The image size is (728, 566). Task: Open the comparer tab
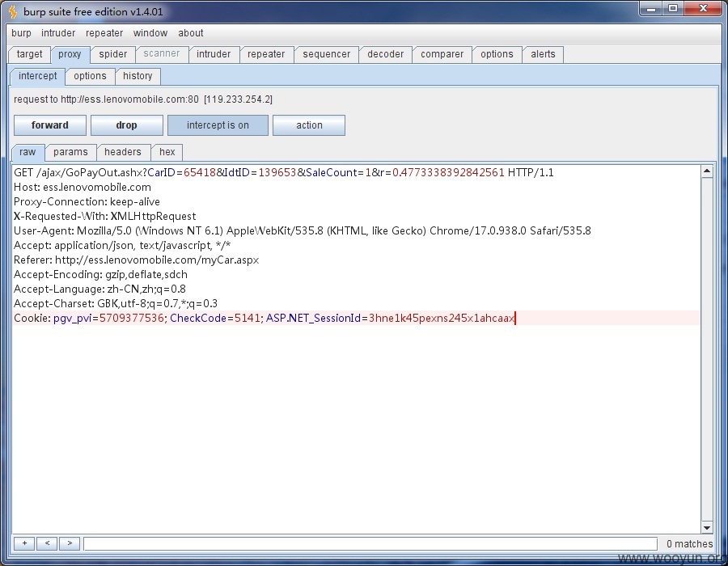pos(442,54)
